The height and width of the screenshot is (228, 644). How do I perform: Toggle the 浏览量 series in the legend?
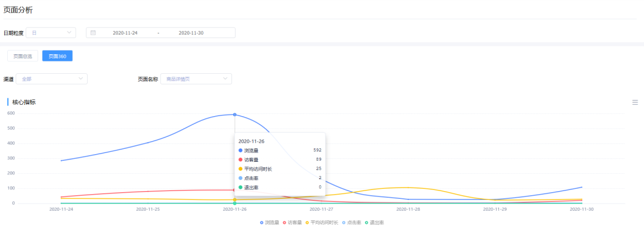pos(270,223)
